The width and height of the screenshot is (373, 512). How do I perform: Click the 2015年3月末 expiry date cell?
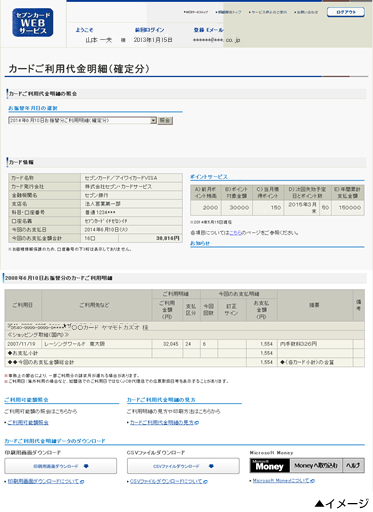tap(302, 207)
